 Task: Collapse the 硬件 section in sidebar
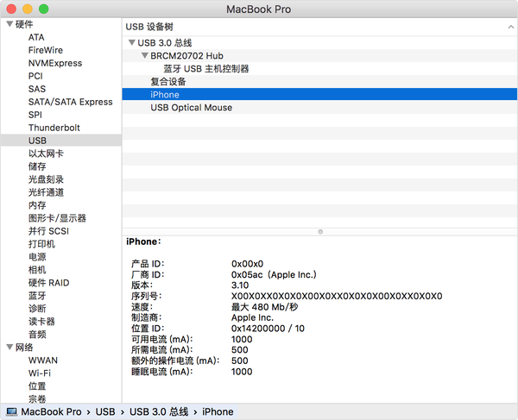(x=9, y=24)
